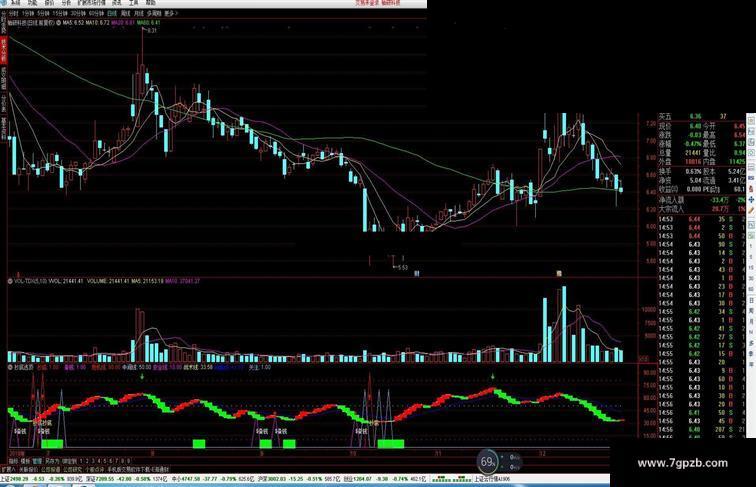Click the 大宗流入 29.7万 row
Screen dimensions: 756x487
(x=702, y=209)
